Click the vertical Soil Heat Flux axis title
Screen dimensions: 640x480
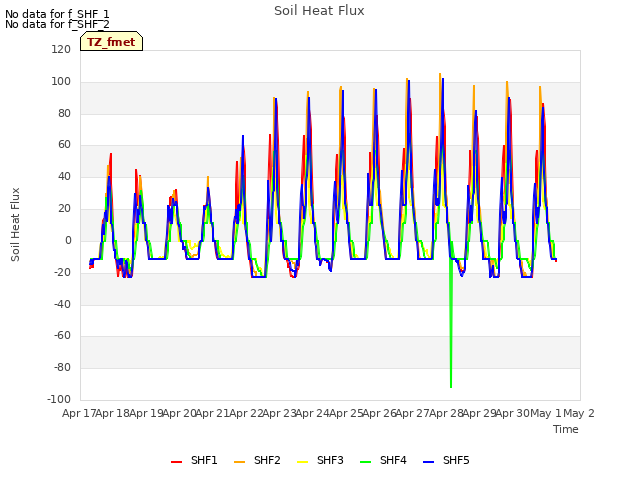(16, 224)
